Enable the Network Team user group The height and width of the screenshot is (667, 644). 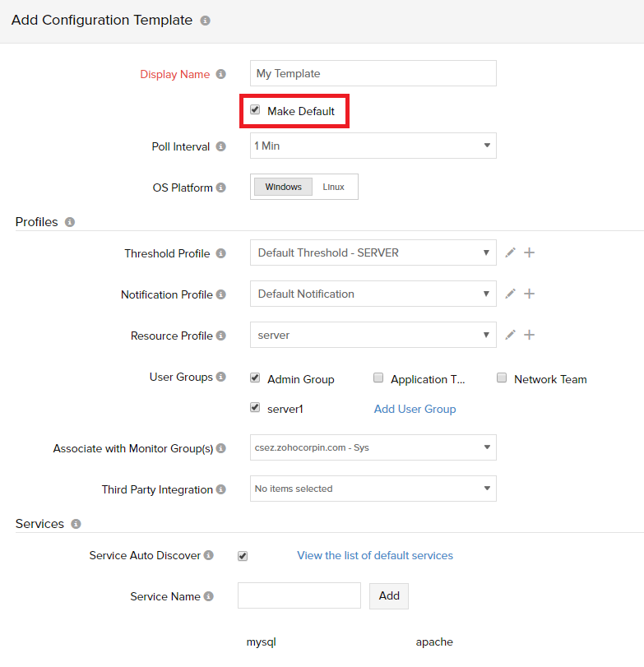pyautogui.click(x=502, y=378)
